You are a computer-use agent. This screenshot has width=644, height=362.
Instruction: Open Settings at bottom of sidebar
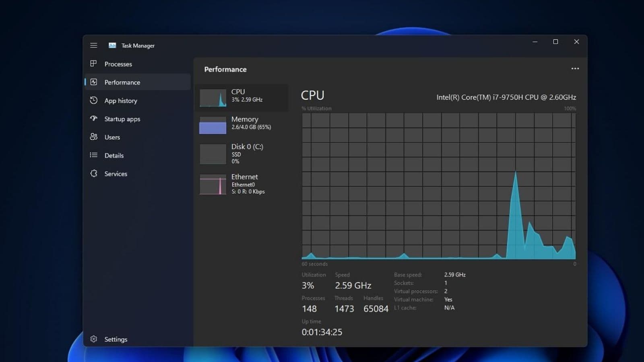(x=94, y=339)
